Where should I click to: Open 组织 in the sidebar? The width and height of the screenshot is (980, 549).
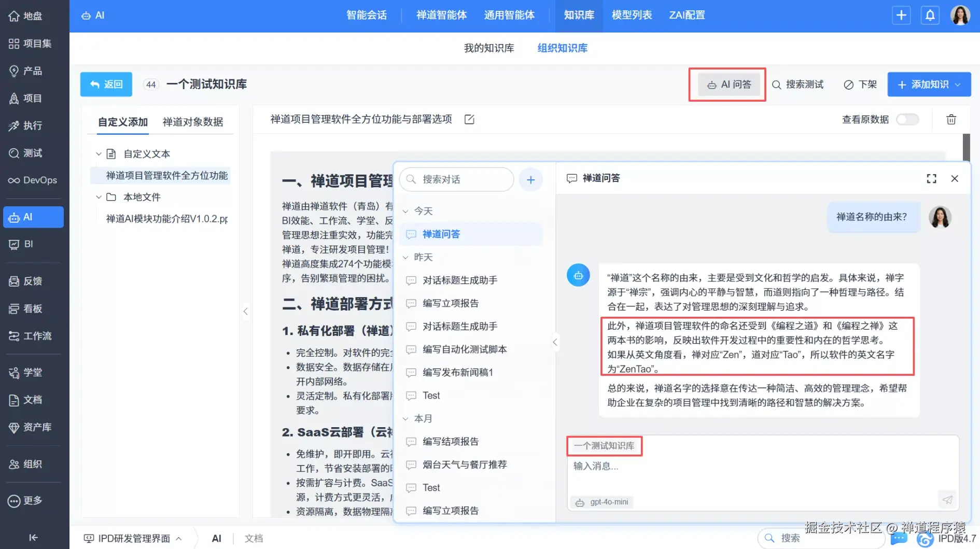26,464
